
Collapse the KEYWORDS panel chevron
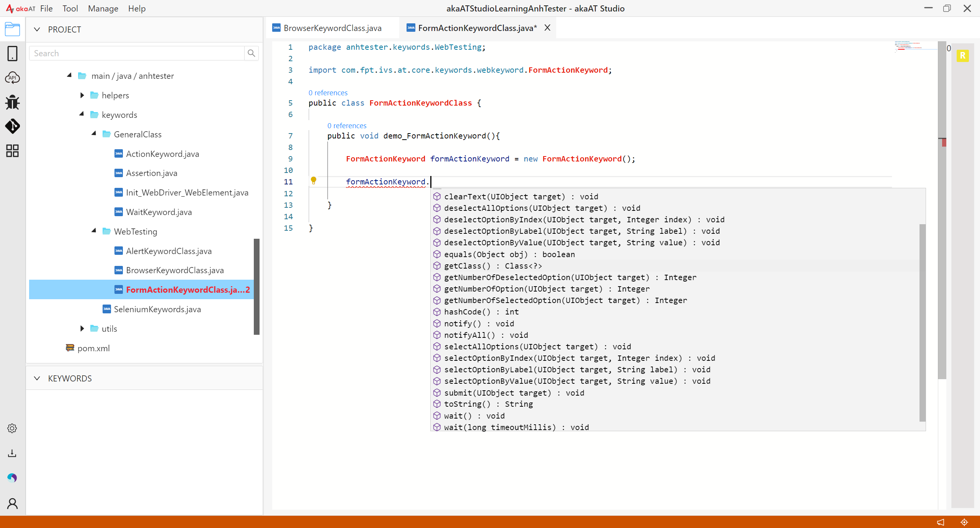(37, 378)
